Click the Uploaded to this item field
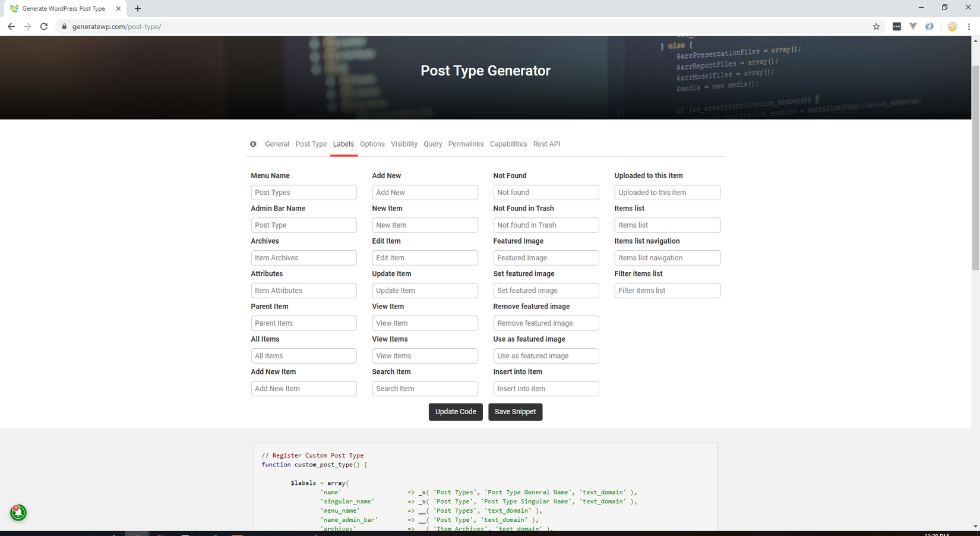The width and height of the screenshot is (980, 536). tap(667, 193)
